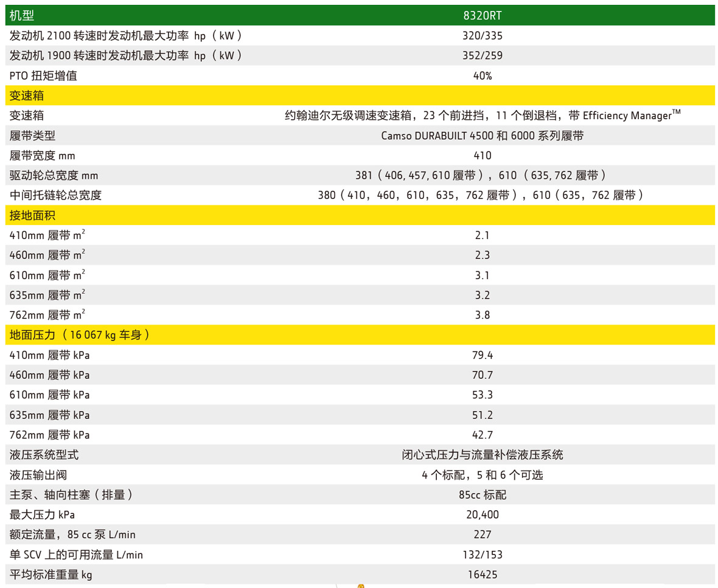Click the ground area value 2.3
Screen dimensions: 718x588
(x=482, y=255)
